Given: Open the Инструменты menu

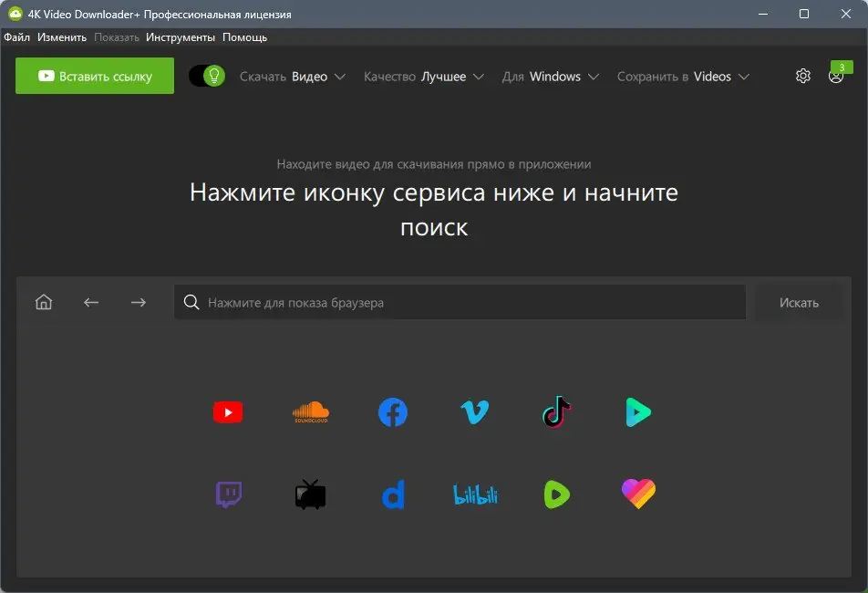Looking at the screenshot, I should click(181, 37).
